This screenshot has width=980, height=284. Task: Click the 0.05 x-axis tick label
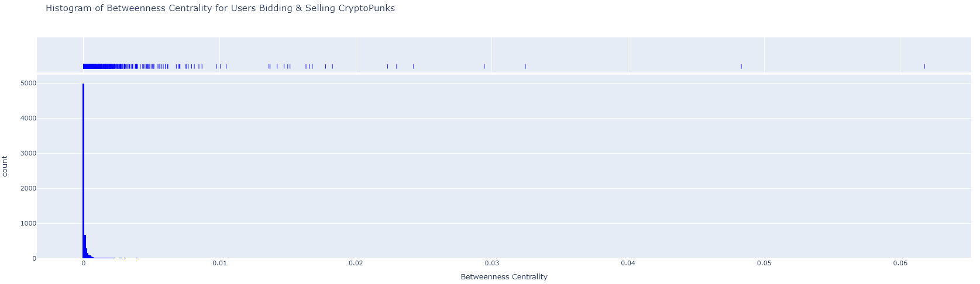click(x=764, y=263)
